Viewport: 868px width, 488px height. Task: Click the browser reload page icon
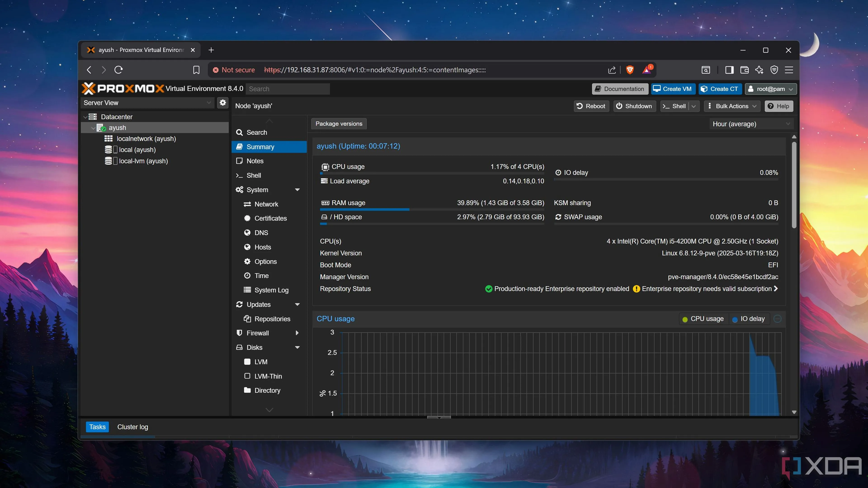(x=118, y=70)
